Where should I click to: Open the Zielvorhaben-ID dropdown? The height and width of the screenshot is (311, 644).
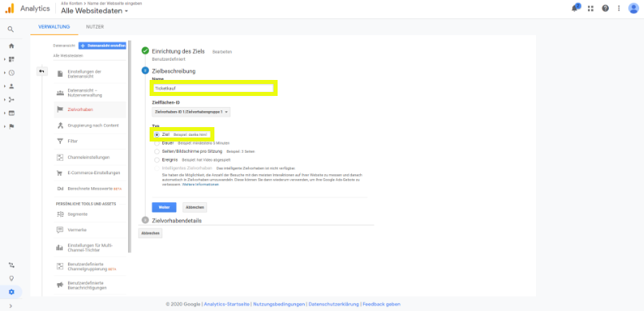[x=191, y=112]
